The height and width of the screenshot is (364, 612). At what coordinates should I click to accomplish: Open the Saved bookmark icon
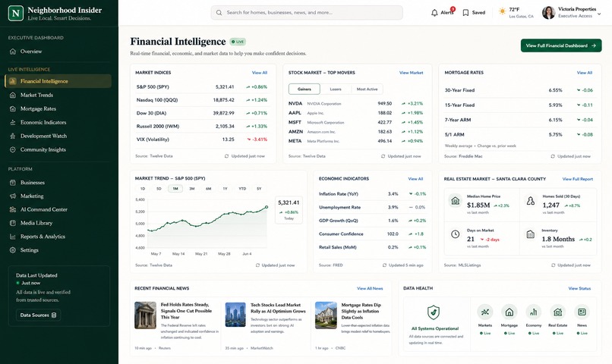(x=465, y=13)
